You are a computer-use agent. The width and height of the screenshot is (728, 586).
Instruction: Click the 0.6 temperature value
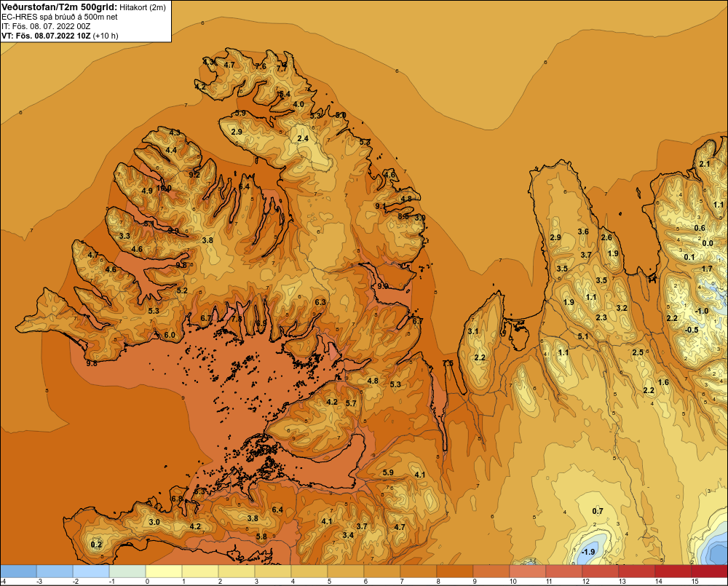700,228
